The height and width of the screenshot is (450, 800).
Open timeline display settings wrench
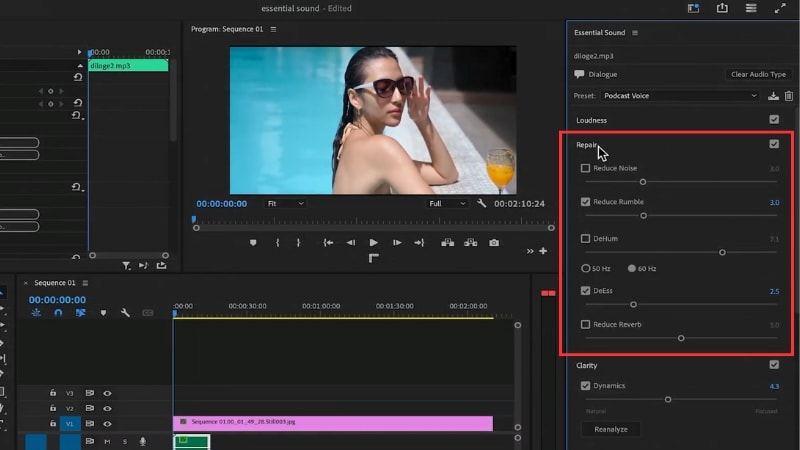pos(125,313)
